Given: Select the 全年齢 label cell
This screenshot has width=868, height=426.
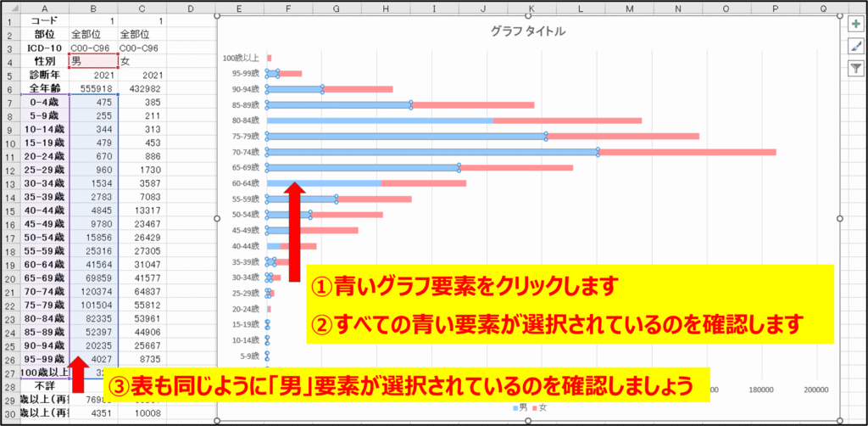Looking at the screenshot, I should 43,89.
